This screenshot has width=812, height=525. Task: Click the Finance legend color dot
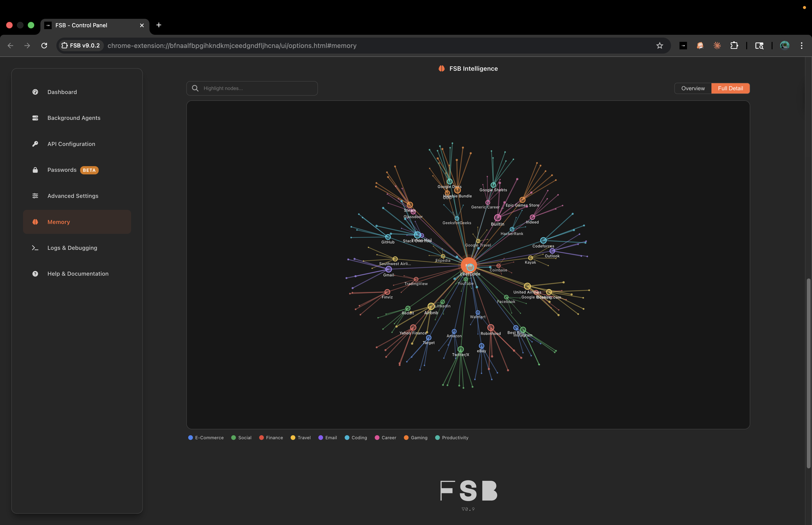click(261, 438)
